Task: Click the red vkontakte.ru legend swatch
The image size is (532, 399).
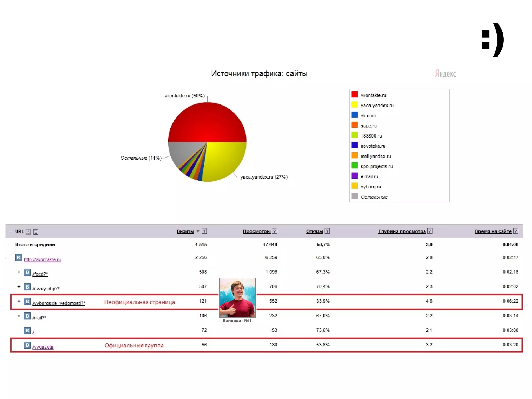Action: coord(355,95)
